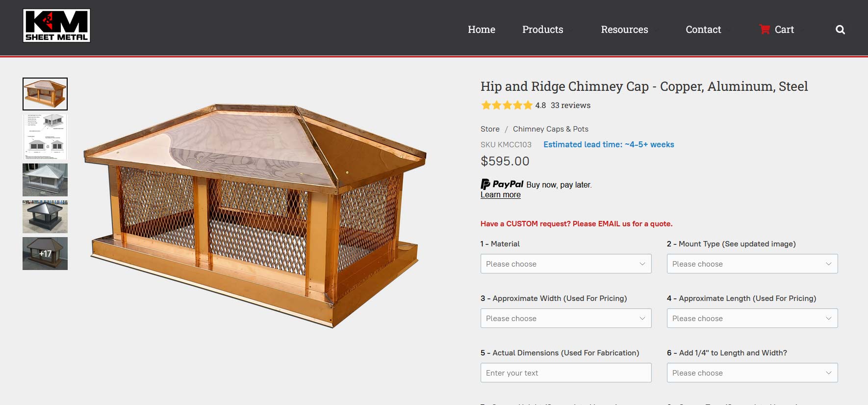
Task: Go to the Home menu item
Action: [x=482, y=29]
